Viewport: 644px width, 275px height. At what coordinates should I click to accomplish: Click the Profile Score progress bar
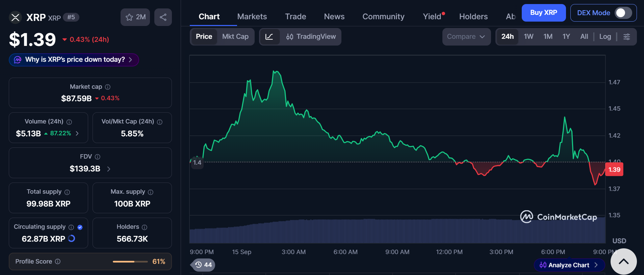[130, 262]
